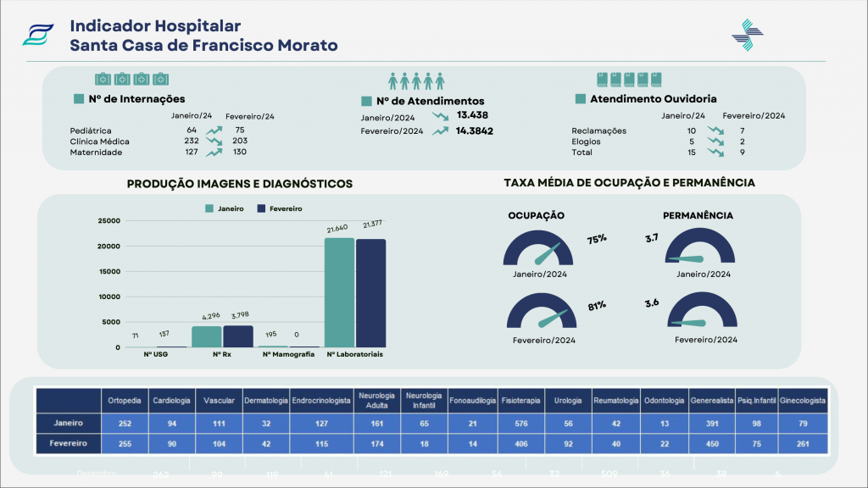This screenshot has height=488, width=868.
Task: Click the Ocupação gauge for Janeiro/2024
Action: [538, 248]
